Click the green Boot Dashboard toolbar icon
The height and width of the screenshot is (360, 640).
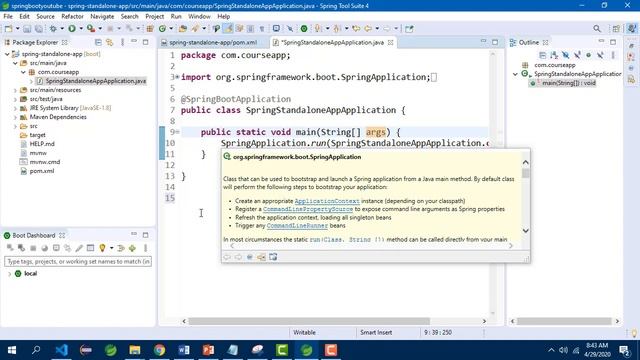304,29
